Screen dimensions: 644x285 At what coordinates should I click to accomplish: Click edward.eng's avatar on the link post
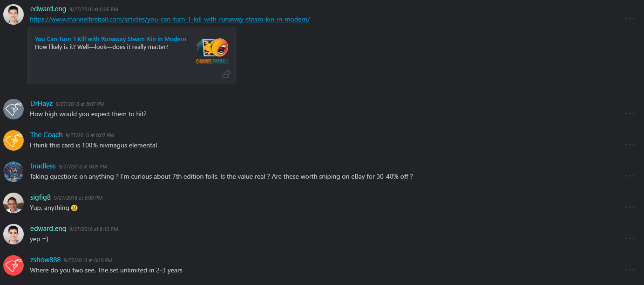pyautogui.click(x=14, y=14)
